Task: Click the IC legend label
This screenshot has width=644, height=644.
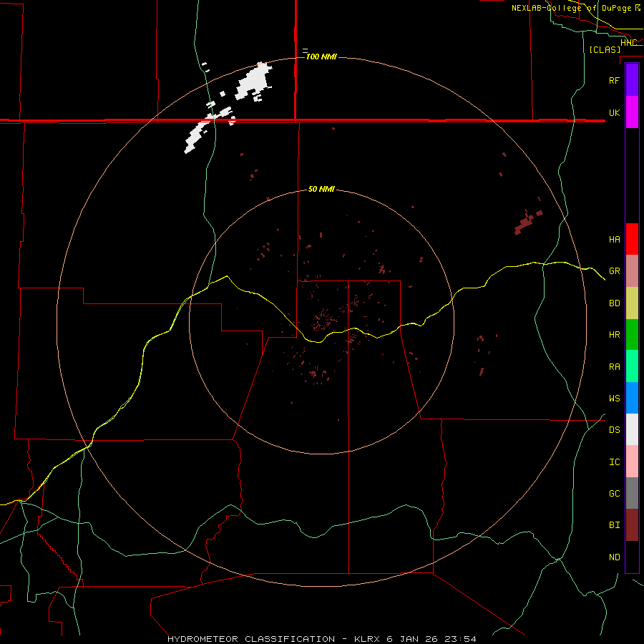Action: pos(615,462)
